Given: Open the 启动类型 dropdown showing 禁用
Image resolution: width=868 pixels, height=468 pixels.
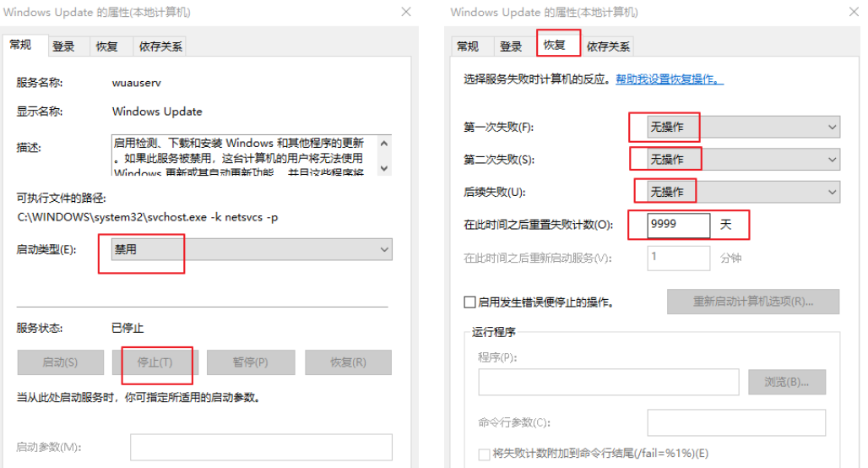Looking at the screenshot, I should click(x=252, y=249).
